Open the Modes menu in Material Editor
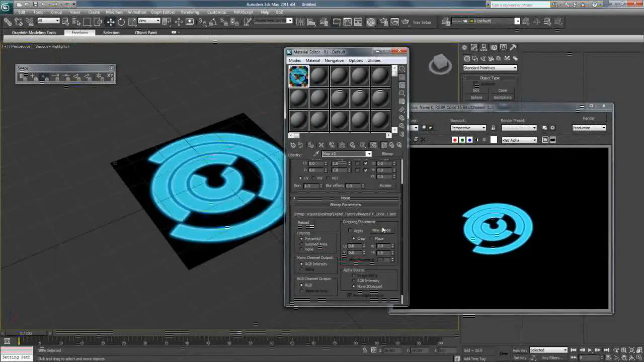The width and height of the screenshot is (644, 362). 294,60
